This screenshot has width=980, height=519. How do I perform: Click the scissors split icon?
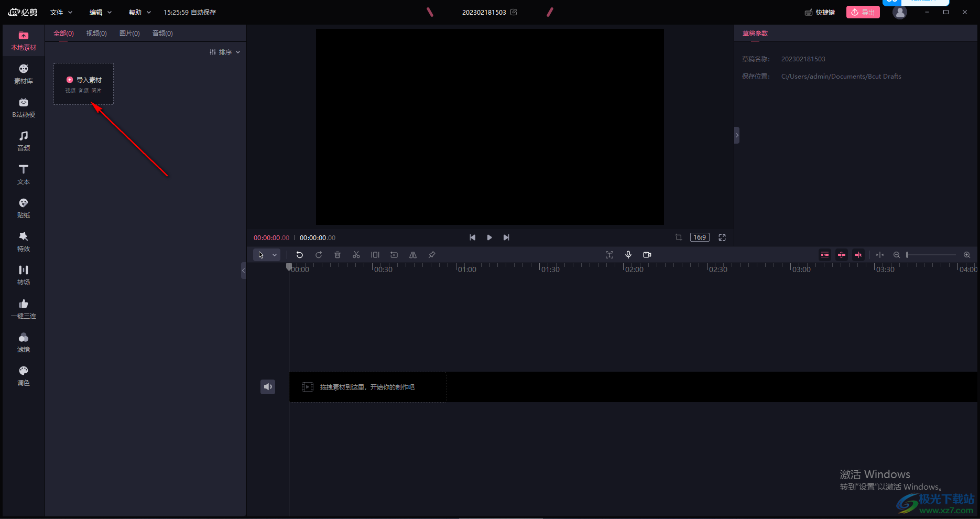(356, 255)
